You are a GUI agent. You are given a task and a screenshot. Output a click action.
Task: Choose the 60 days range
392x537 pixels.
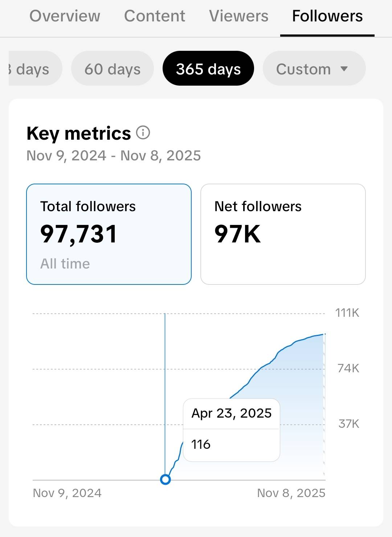(x=113, y=69)
